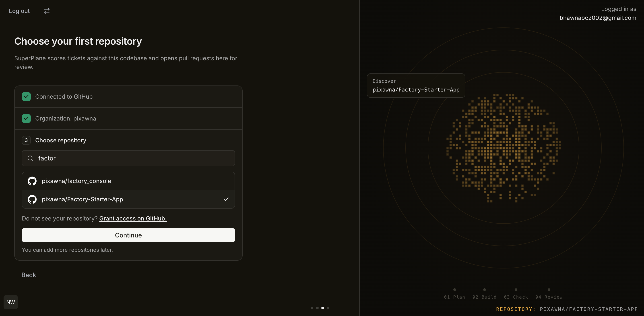Screen dimensions: 644x316
Task: Click the 03 Check stage marker
Action: [516, 294]
